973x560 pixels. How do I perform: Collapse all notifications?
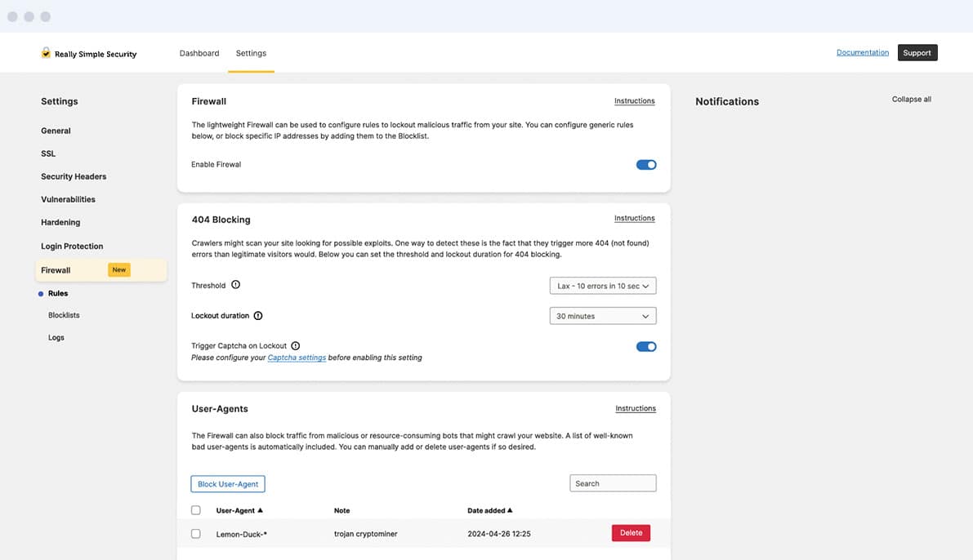(911, 100)
